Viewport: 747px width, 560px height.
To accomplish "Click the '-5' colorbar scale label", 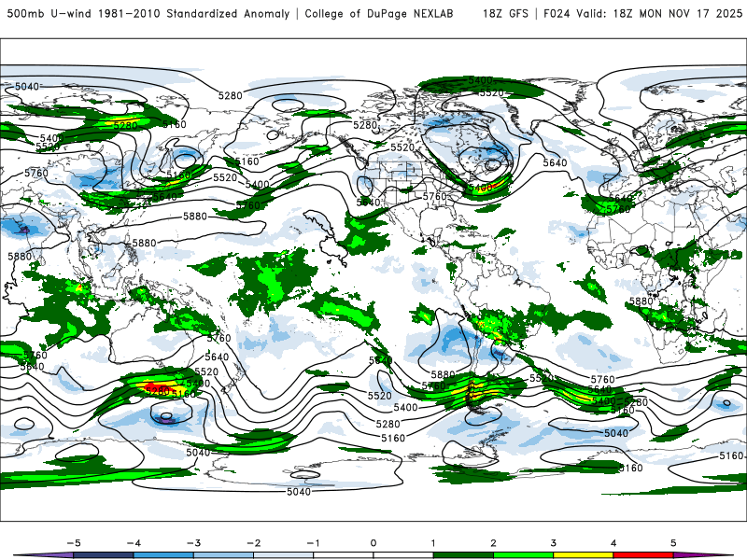I will point(74,543).
